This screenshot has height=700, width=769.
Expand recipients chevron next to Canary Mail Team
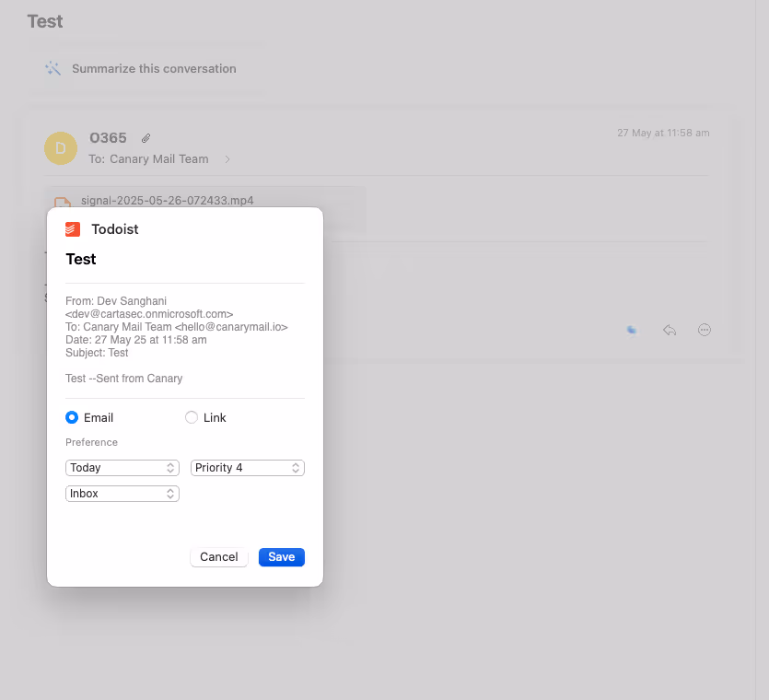point(227,159)
